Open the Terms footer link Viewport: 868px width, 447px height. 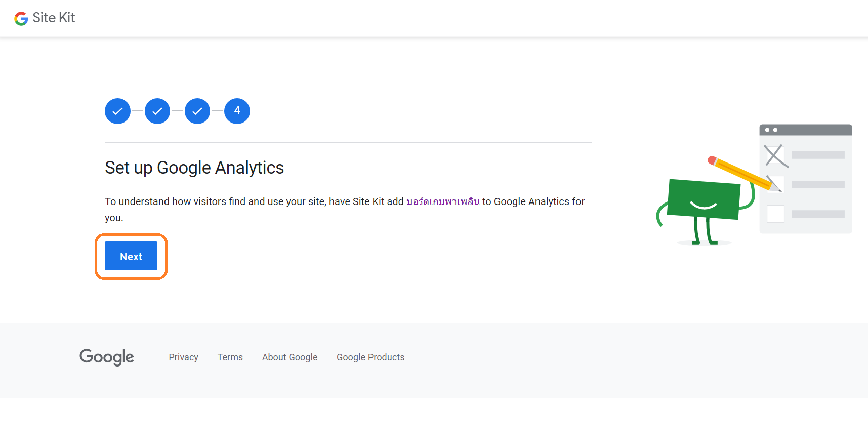click(230, 357)
